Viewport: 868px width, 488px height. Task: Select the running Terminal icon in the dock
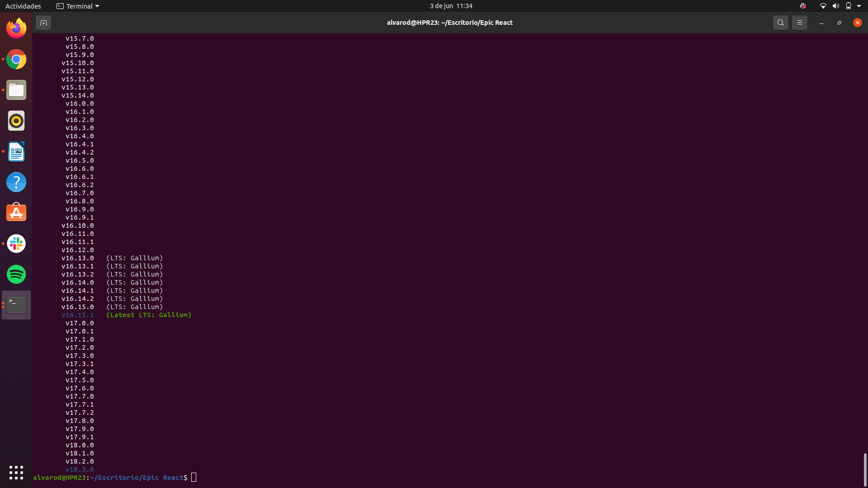click(x=16, y=305)
